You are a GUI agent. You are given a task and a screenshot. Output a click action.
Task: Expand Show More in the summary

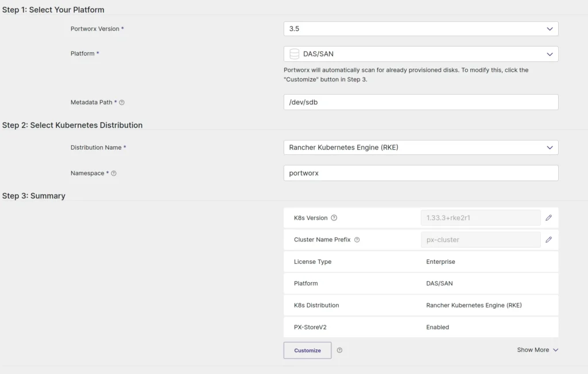coord(537,350)
